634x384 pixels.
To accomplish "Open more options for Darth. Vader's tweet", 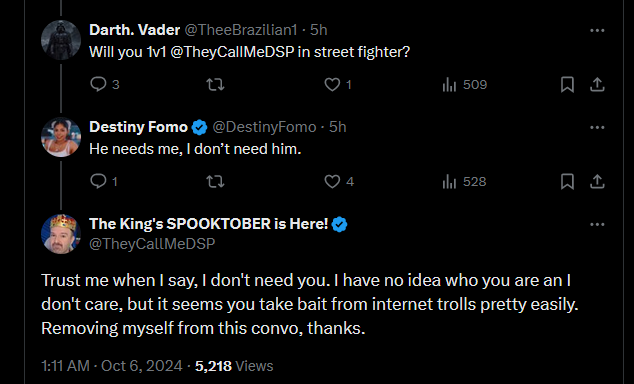I will click(597, 30).
